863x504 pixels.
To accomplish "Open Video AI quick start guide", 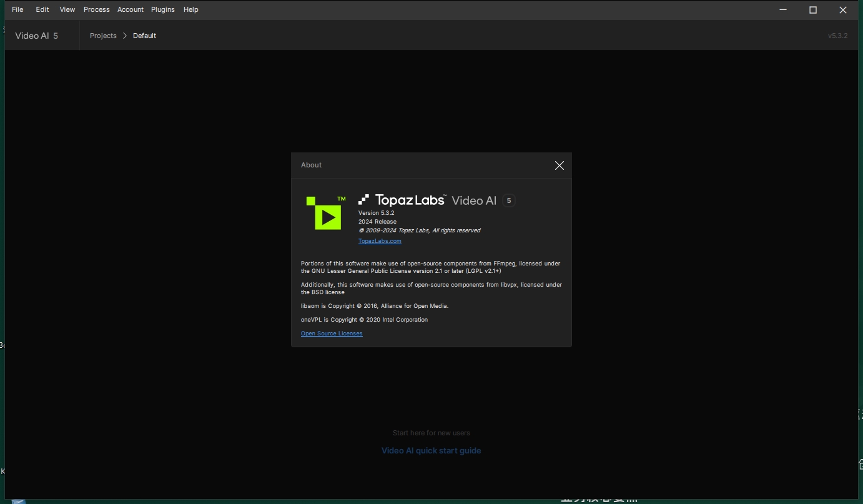I will 431,451.
